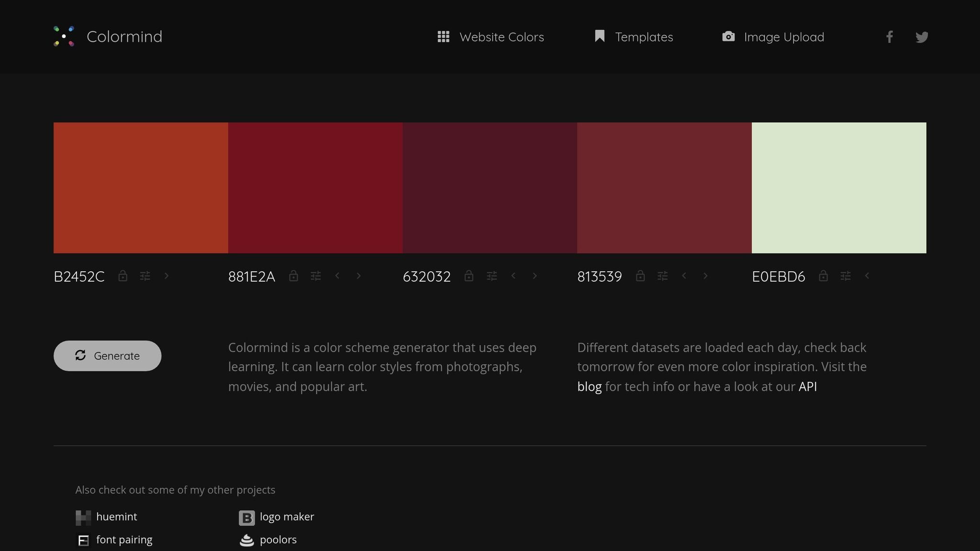This screenshot has height=551, width=980.
Task: Open the adjust sliders for 632032
Action: pos(492,276)
